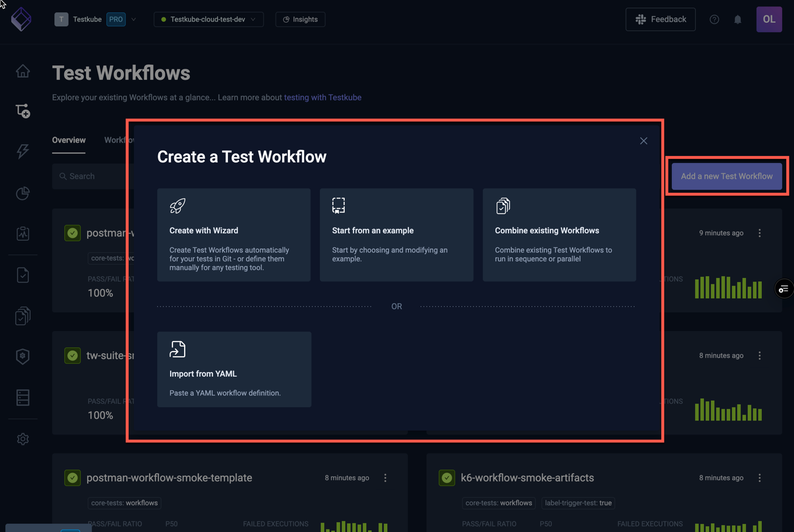This screenshot has height=532, width=794.
Task: Click the help question-mark icon
Action: pyautogui.click(x=714, y=19)
